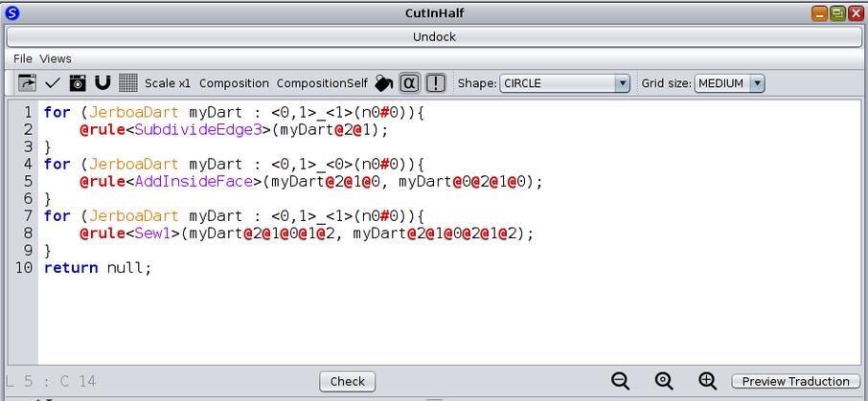Open the Grid size MEDIUM dropdown
Viewport: 868px width, 401px height.
(x=730, y=83)
